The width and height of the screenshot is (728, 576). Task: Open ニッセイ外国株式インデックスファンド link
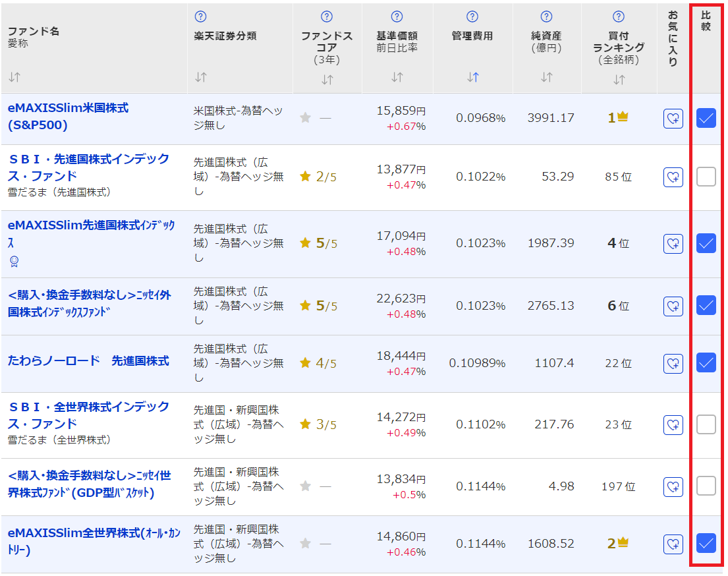[x=90, y=303]
